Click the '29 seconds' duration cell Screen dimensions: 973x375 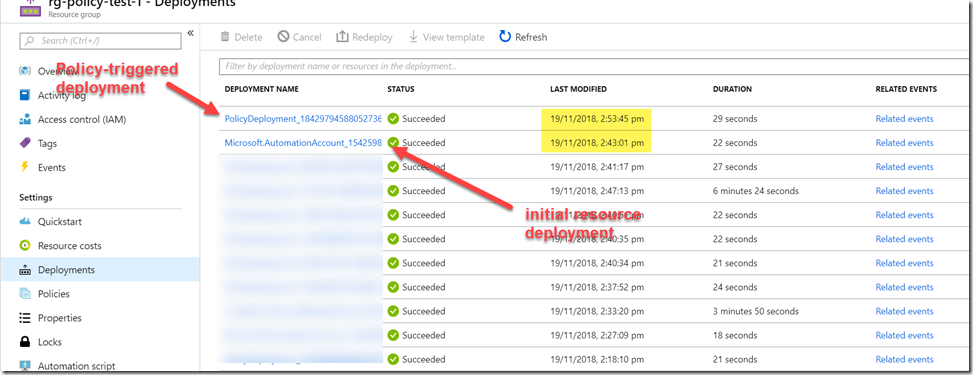[735, 119]
